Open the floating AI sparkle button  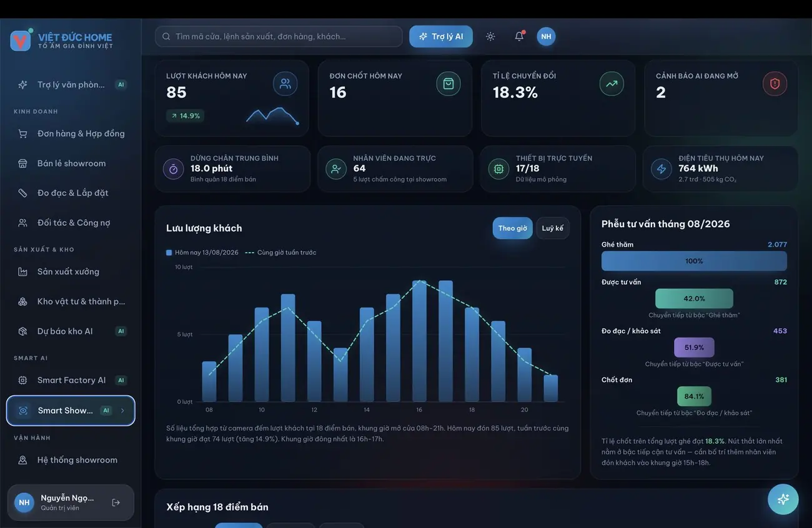tap(783, 499)
